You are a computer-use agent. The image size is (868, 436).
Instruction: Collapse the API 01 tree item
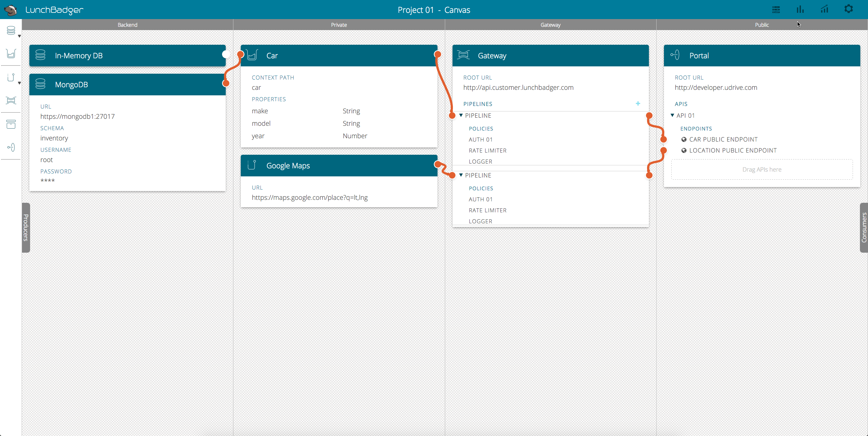coord(672,116)
